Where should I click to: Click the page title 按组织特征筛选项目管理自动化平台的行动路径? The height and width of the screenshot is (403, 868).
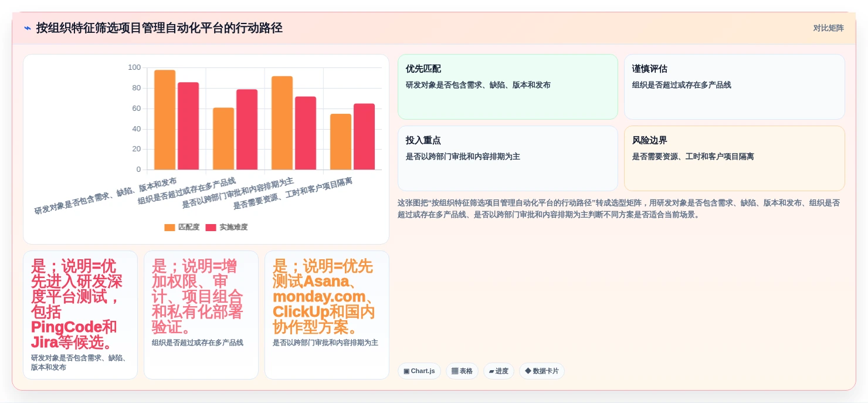click(160, 28)
